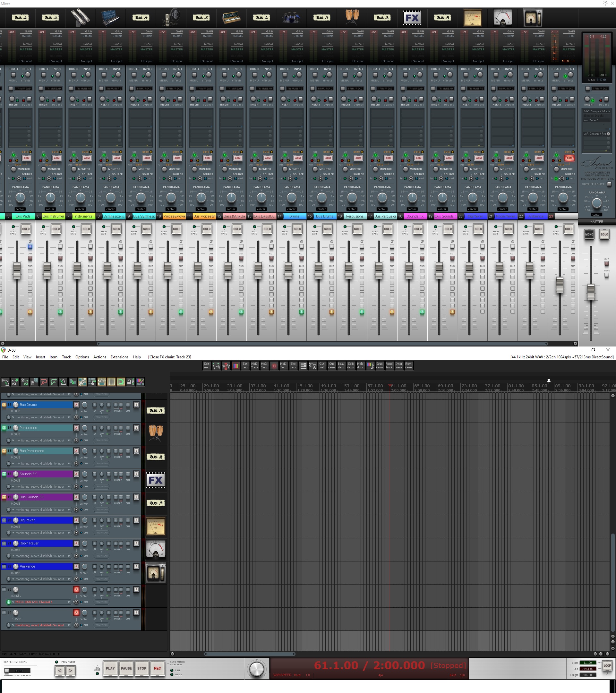Click the redo green arrow icon
The height and width of the screenshot is (693, 616).
(x=54, y=382)
